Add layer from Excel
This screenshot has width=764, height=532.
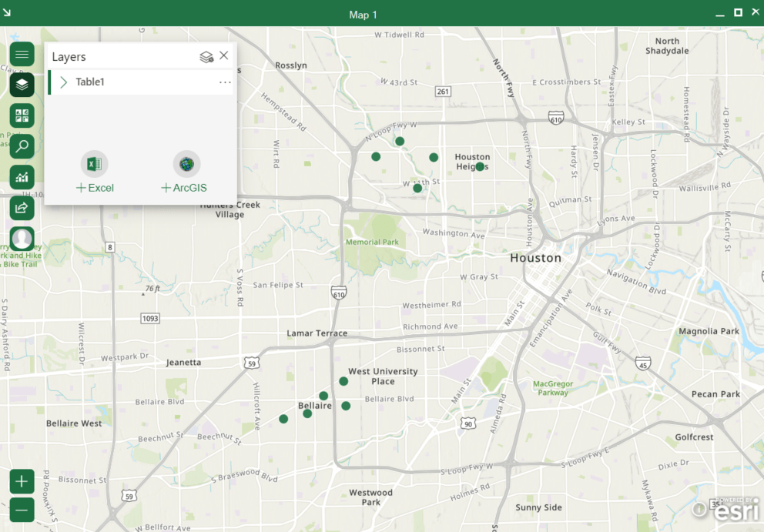coord(95,188)
